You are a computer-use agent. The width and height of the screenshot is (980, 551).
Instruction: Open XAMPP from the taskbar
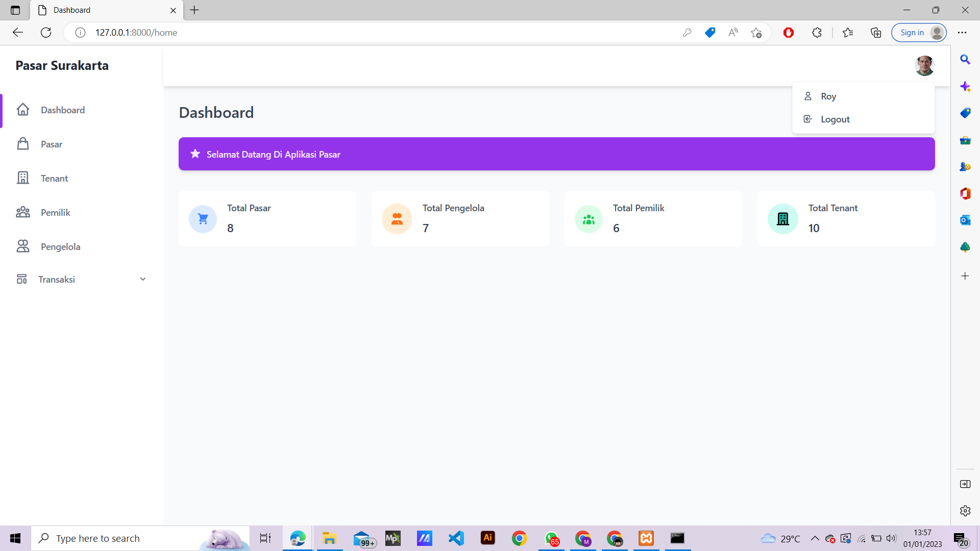pyautogui.click(x=646, y=538)
